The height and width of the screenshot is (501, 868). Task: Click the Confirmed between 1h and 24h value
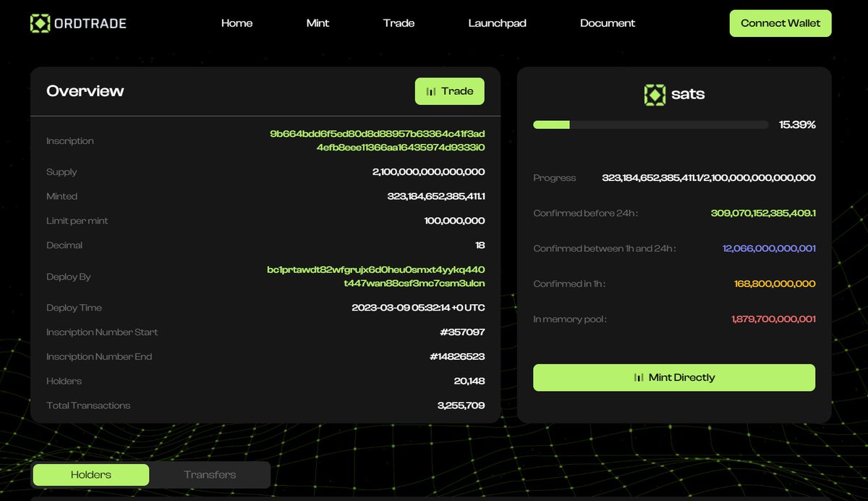pos(769,248)
